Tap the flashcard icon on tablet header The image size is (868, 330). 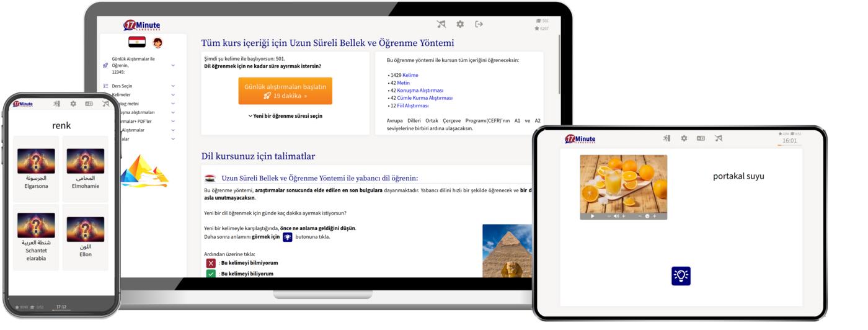[701, 138]
